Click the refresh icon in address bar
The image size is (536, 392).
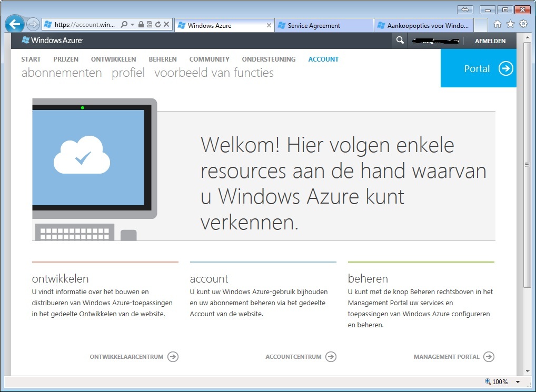click(158, 25)
